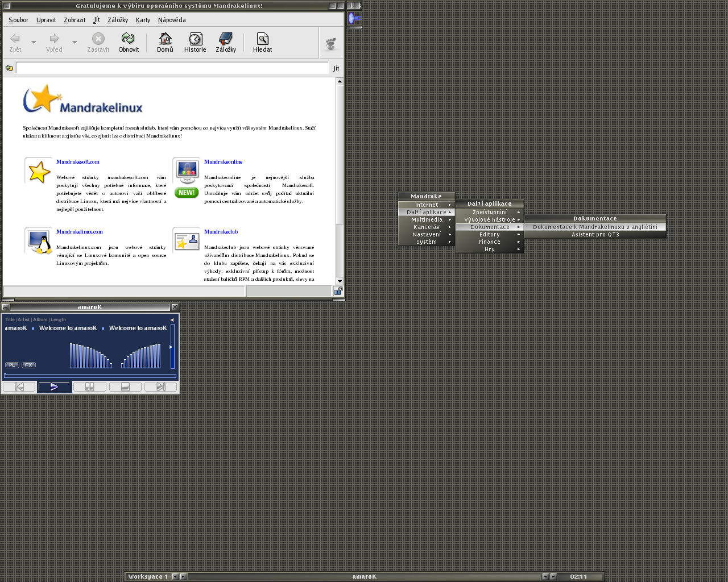Viewport: 728px width, 582px height.
Task: Click the amaroK dock applet icon
Action: (x=354, y=18)
